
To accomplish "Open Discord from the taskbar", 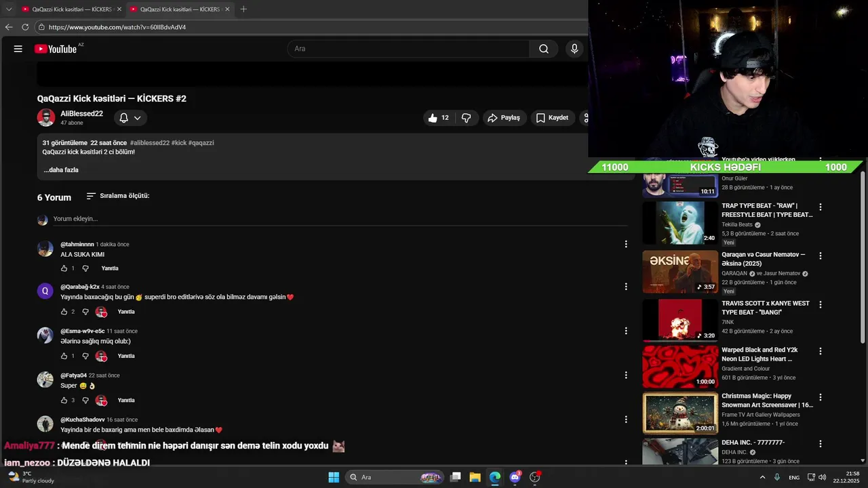I will (515, 477).
